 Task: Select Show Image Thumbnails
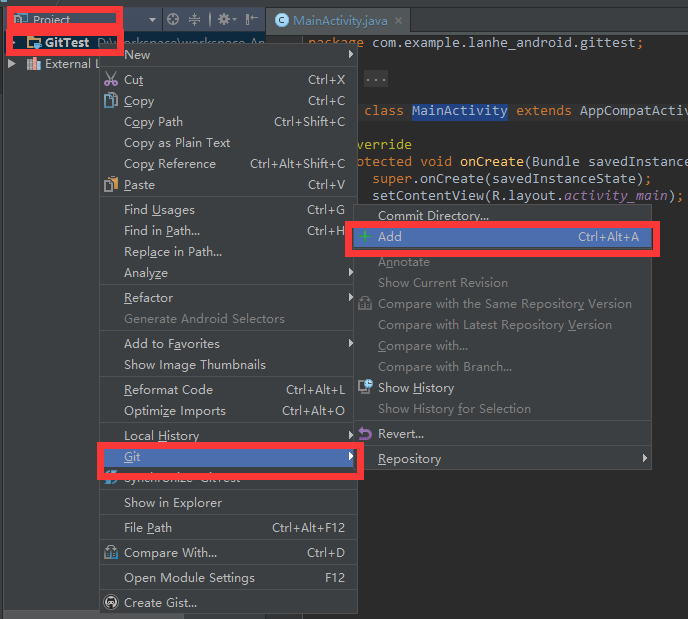[x=227, y=365]
